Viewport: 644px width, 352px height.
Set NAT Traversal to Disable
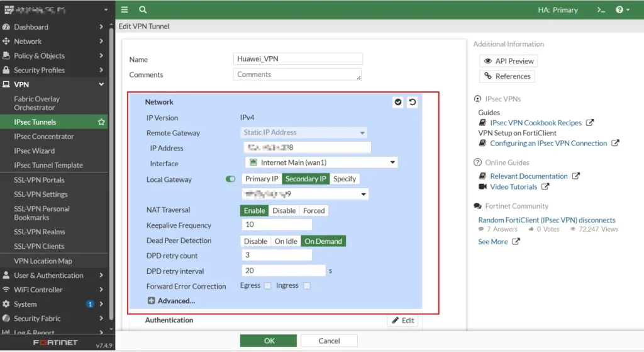284,210
